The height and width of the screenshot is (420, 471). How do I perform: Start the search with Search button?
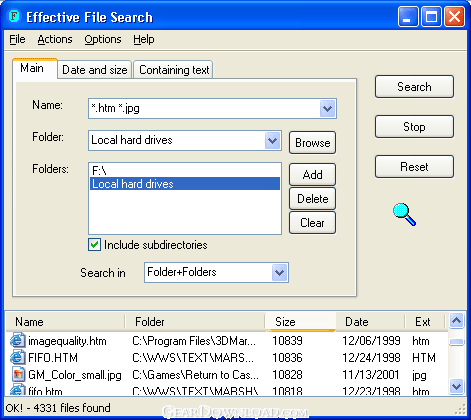coord(414,87)
